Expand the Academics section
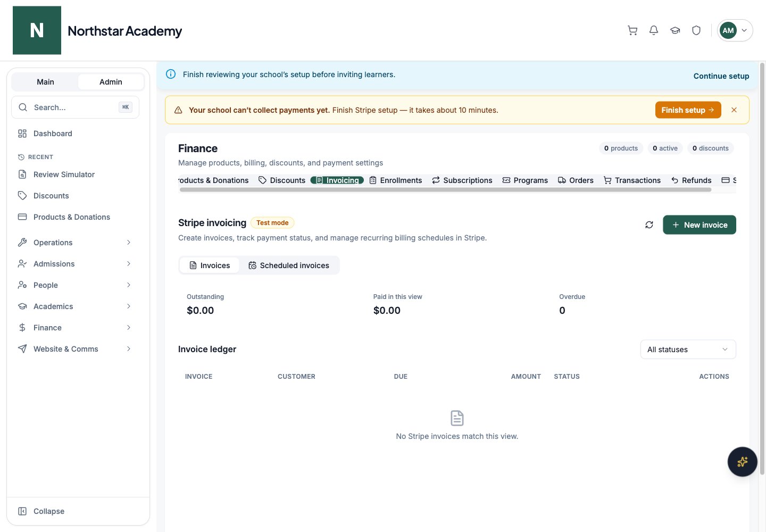Viewport: 766px width, 532px height. pyautogui.click(x=75, y=306)
